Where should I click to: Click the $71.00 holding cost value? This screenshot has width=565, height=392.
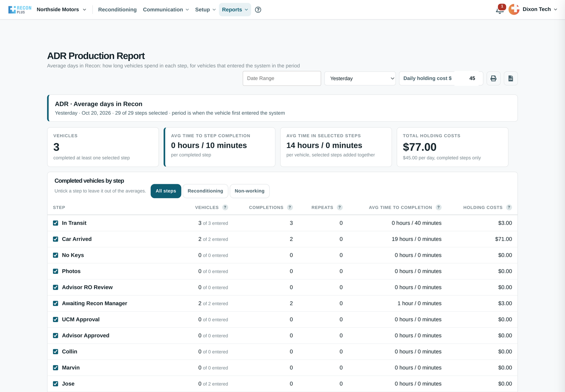[504, 239]
